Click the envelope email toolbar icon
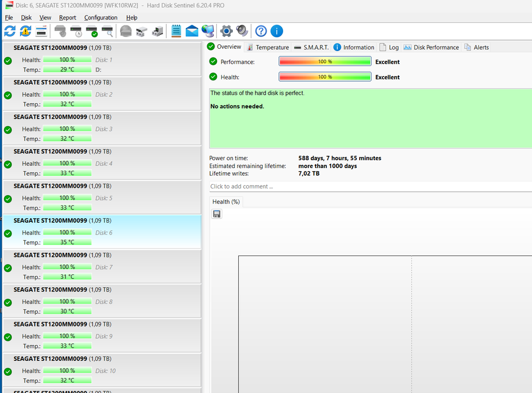The height and width of the screenshot is (393, 532). [x=192, y=31]
